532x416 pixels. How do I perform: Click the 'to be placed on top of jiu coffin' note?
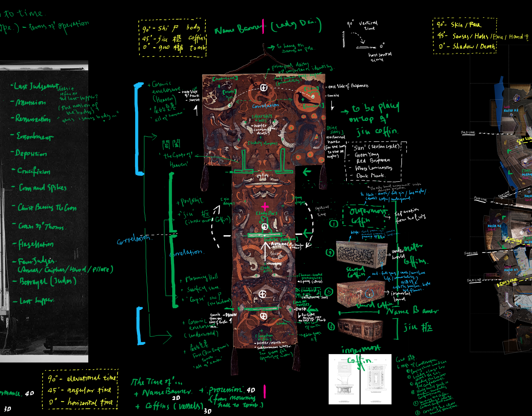(x=370, y=119)
